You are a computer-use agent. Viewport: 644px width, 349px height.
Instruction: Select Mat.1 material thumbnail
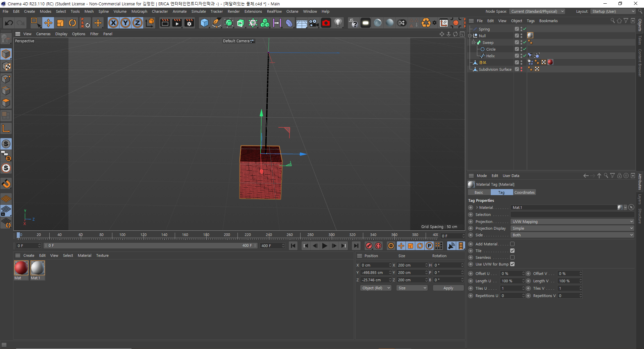point(38,268)
